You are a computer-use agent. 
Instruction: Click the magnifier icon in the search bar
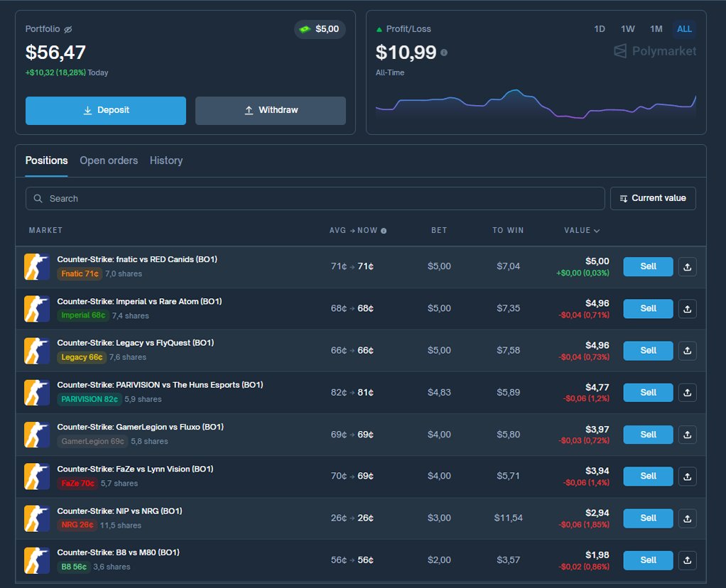(38, 198)
